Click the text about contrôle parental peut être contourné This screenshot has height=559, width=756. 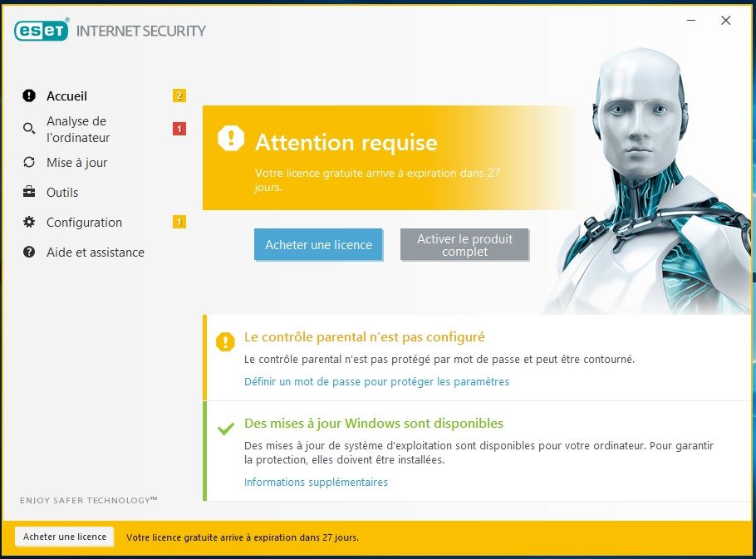point(439,360)
